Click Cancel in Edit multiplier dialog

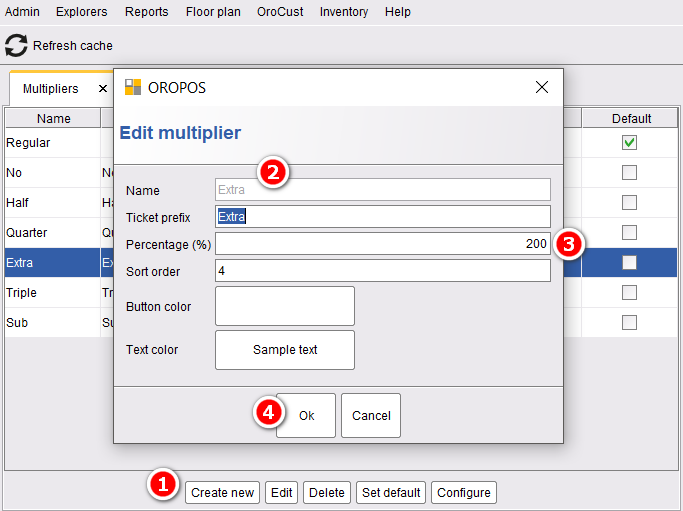tap(371, 416)
